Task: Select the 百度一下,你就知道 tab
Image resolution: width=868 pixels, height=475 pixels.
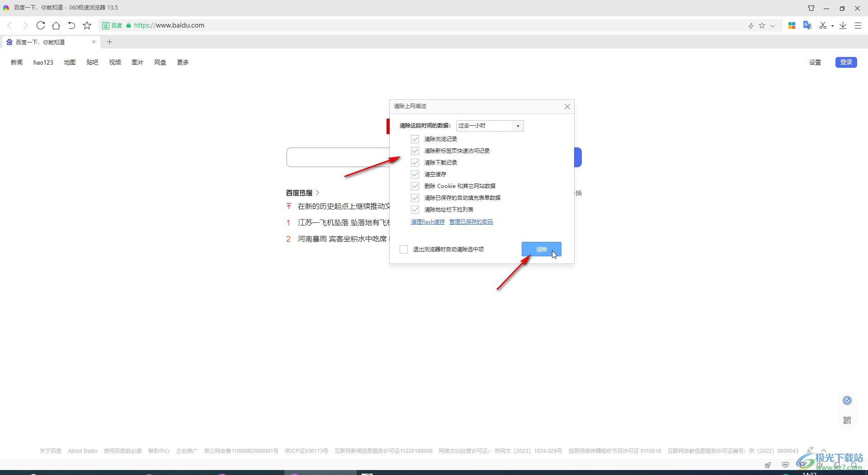Action: [x=51, y=42]
